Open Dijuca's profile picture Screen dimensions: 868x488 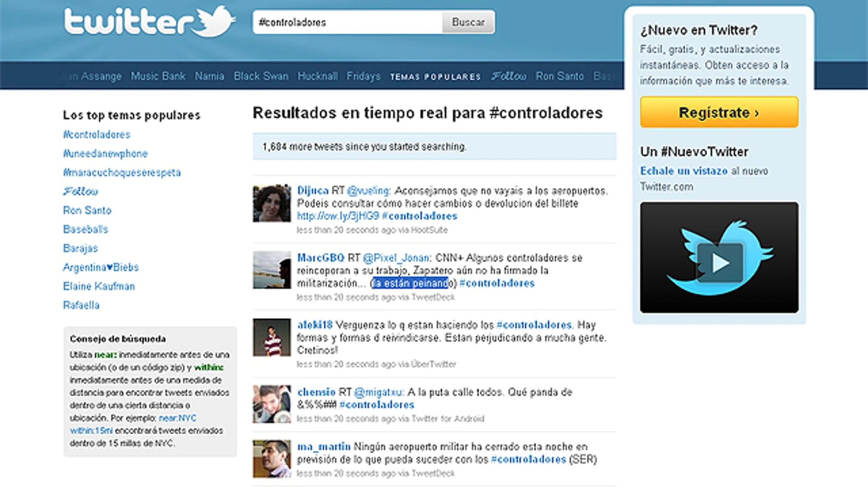pos(272,203)
